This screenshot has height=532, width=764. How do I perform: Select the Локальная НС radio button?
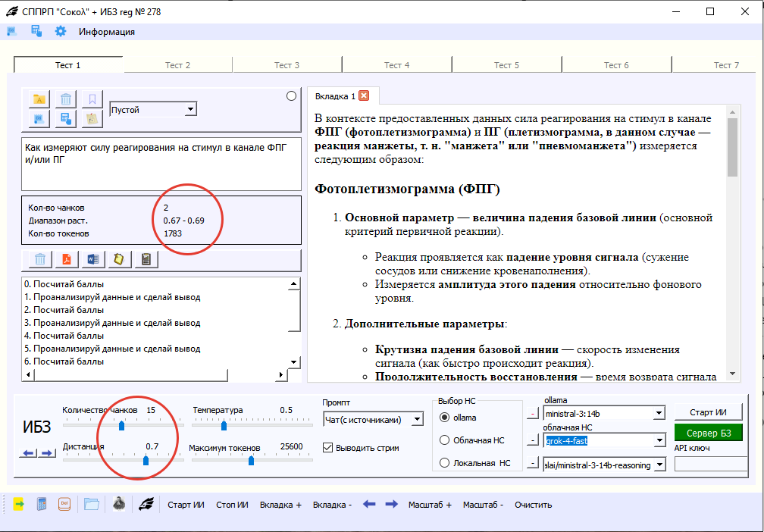(x=445, y=463)
